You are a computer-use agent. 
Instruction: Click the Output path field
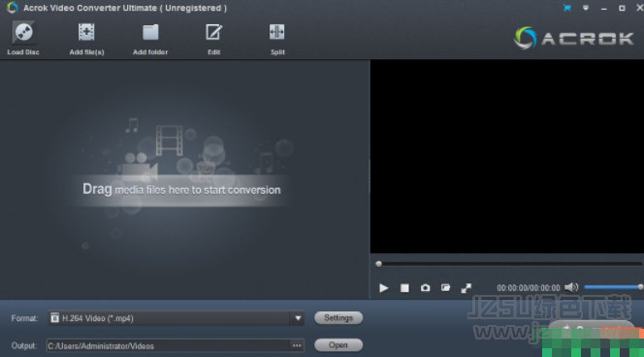click(x=169, y=346)
